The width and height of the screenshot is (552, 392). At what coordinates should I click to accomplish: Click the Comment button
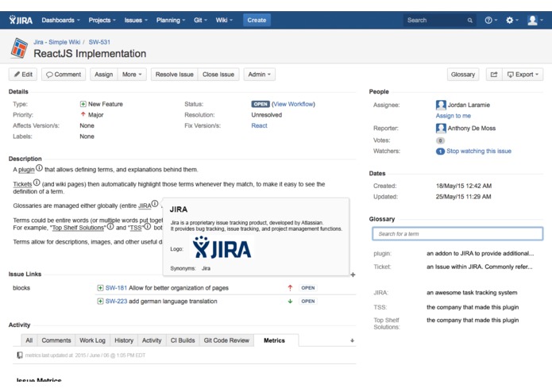point(64,74)
